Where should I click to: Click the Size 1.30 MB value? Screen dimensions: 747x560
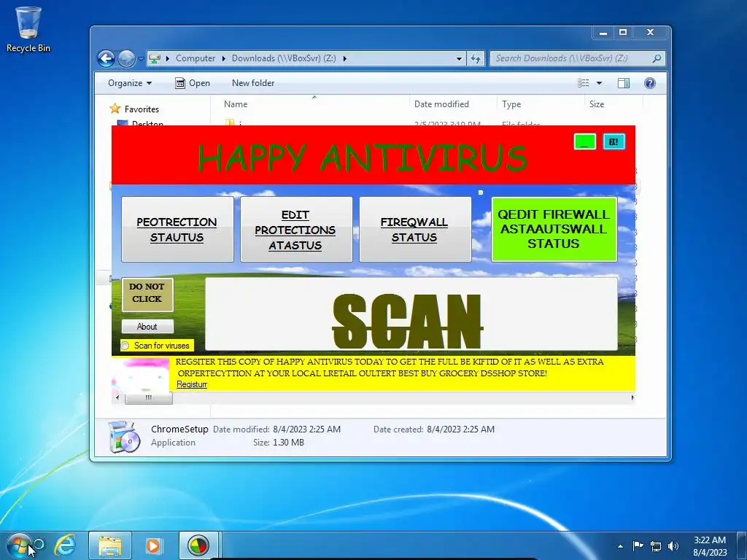click(288, 443)
